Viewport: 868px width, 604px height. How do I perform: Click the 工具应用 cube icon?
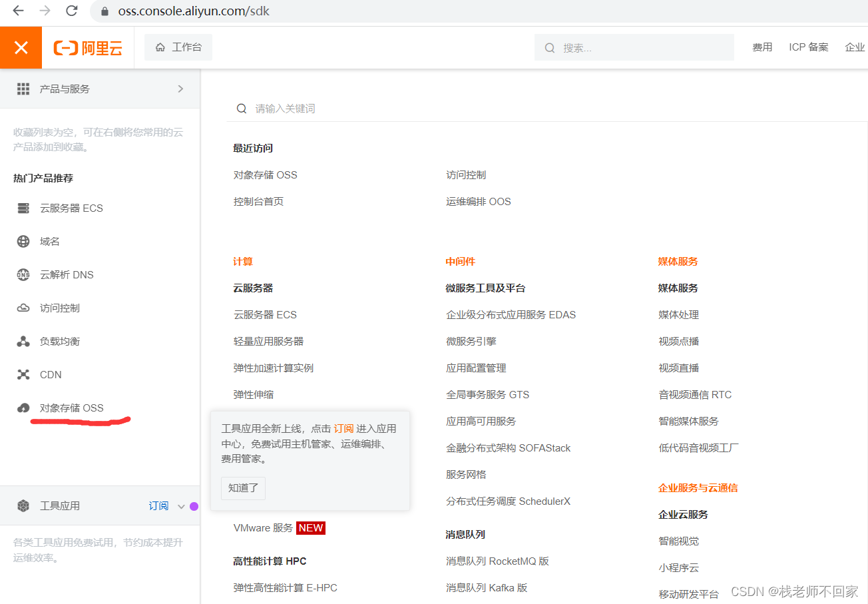coord(23,506)
